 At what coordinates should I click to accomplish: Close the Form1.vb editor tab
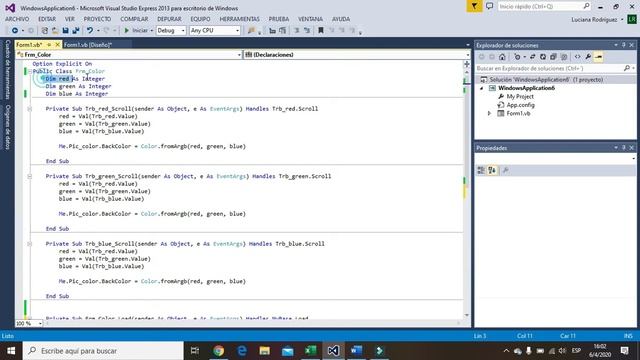tap(57, 44)
